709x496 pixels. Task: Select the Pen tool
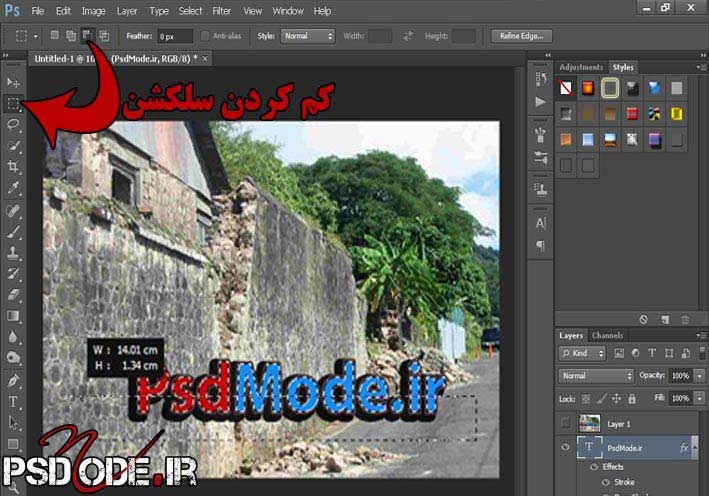point(13,381)
